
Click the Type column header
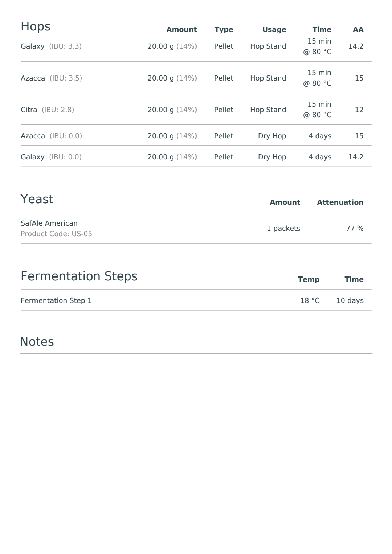[x=224, y=30]
